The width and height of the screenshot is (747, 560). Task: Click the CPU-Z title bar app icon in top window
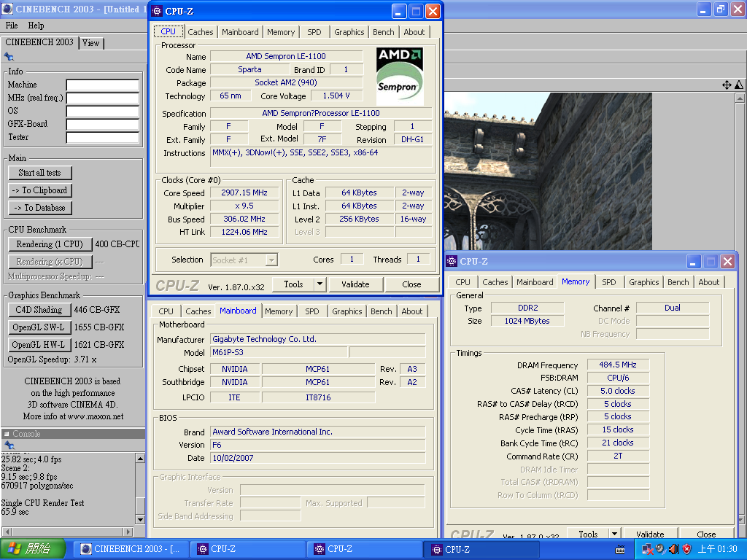pos(157,11)
